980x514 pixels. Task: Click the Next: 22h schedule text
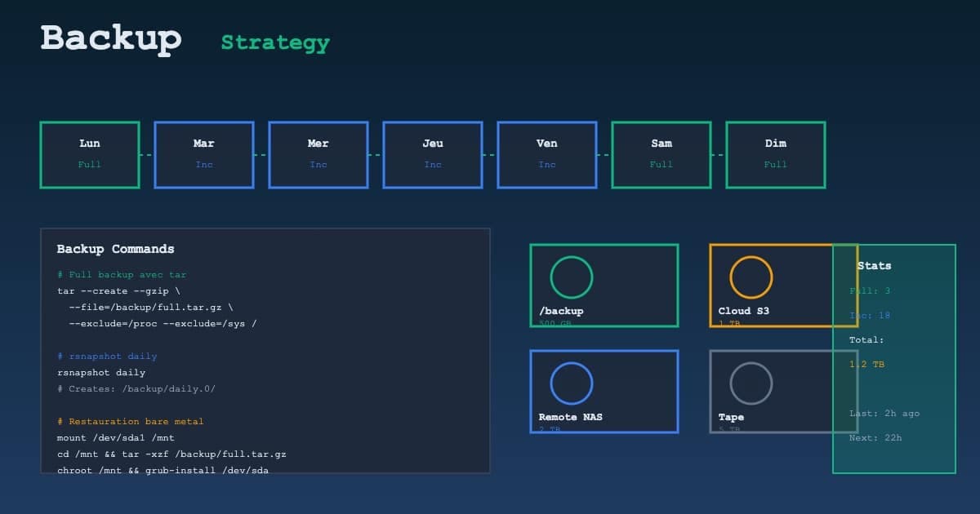875,438
